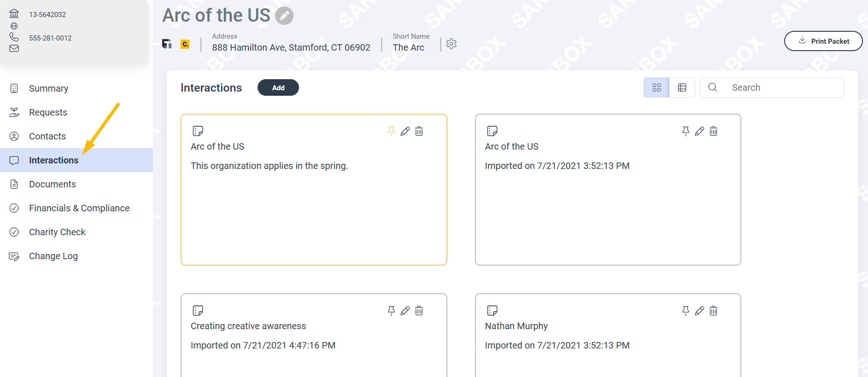868x377 pixels.
Task: Open the Summary section
Action: [76, 88]
